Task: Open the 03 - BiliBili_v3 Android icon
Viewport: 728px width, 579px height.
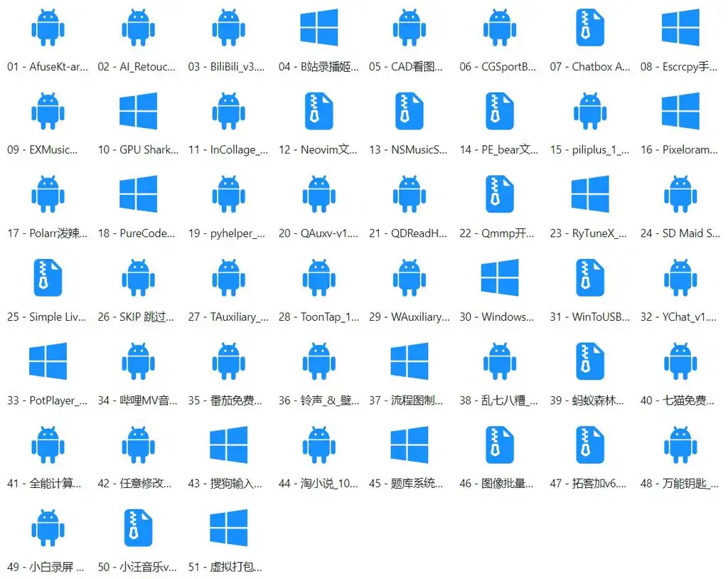Action: (x=229, y=28)
